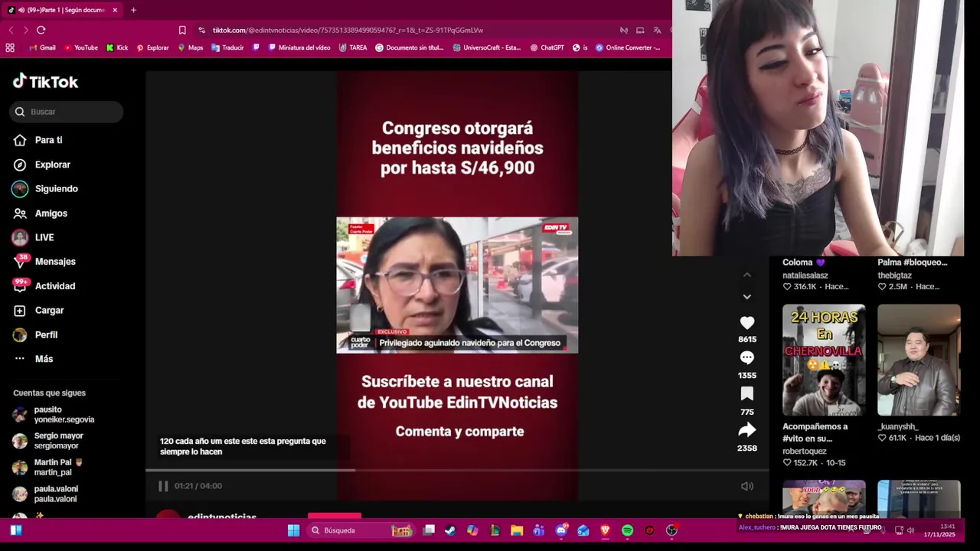Open Windows Start menu

point(293,530)
